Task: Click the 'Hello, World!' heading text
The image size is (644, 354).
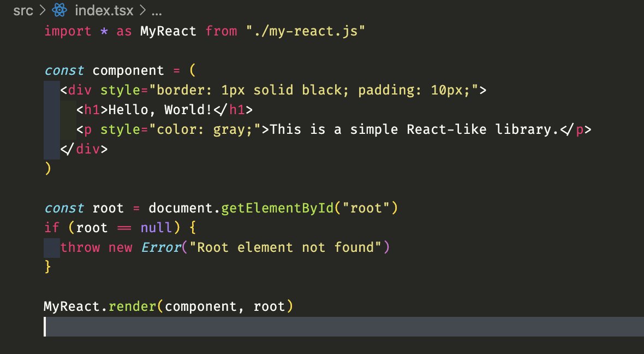Action: 160,110
